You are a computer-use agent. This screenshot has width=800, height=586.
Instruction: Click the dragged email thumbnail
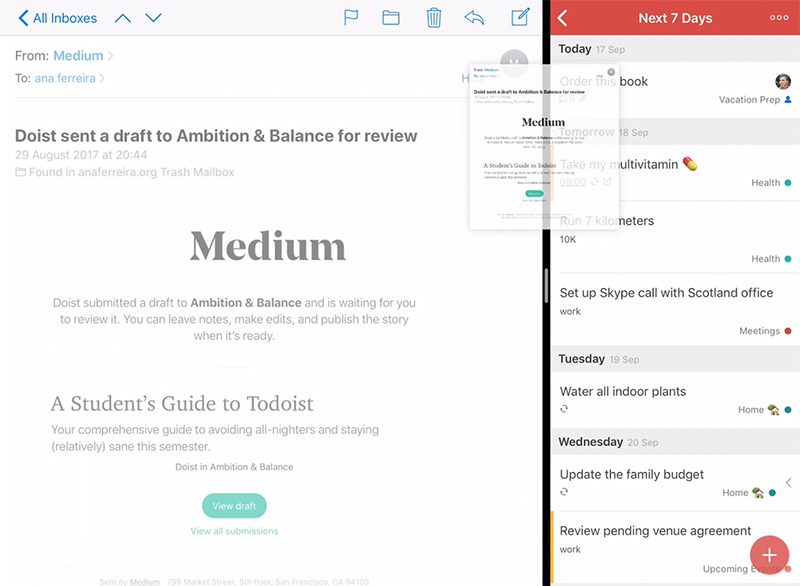(543, 147)
